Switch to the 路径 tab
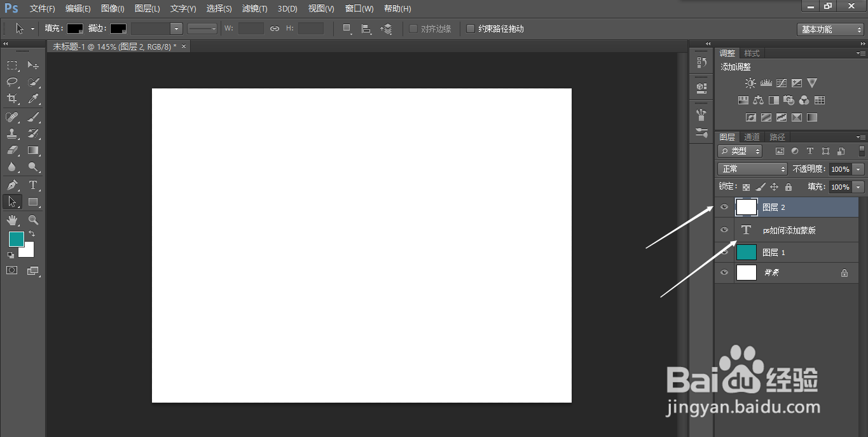 click(777, 137)
